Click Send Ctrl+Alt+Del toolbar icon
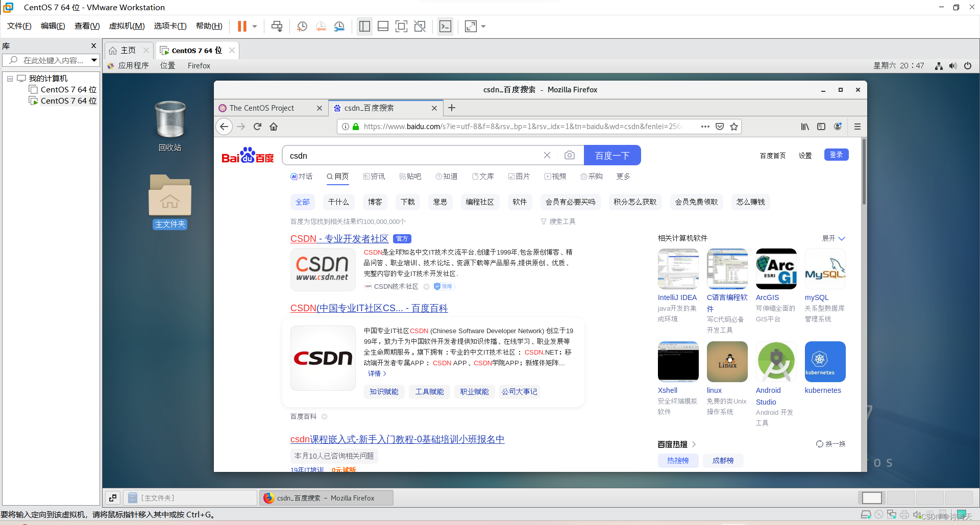The height and width of the screenshot is (525, 980). (x=277, y=26)
